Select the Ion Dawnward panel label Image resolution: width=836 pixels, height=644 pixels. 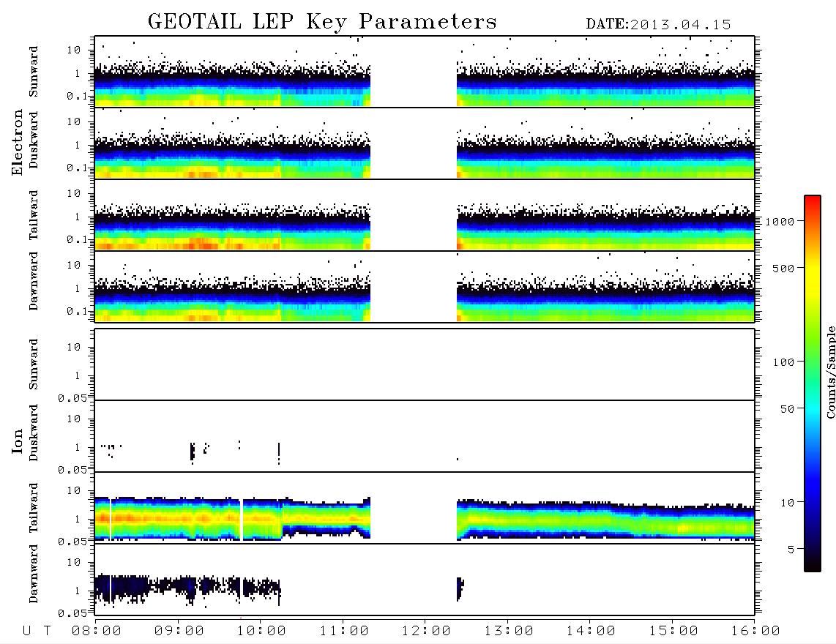34,574
